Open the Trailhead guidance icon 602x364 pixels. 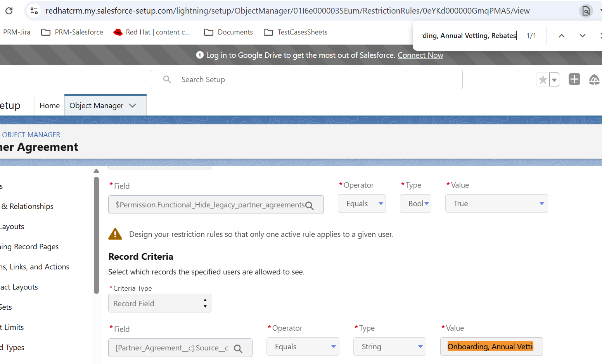click(594, 80)
